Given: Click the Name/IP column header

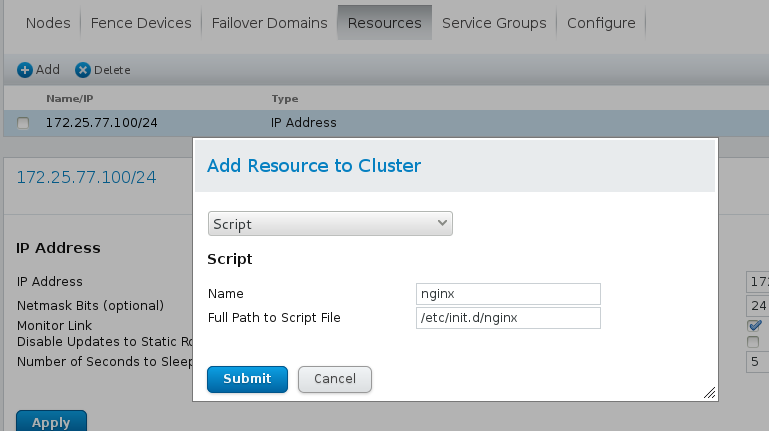Looking at the screenshot, I should (x=70, y=99).
